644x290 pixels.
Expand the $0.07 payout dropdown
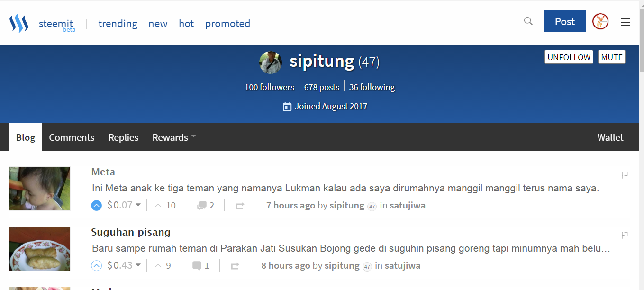(138, 205)
